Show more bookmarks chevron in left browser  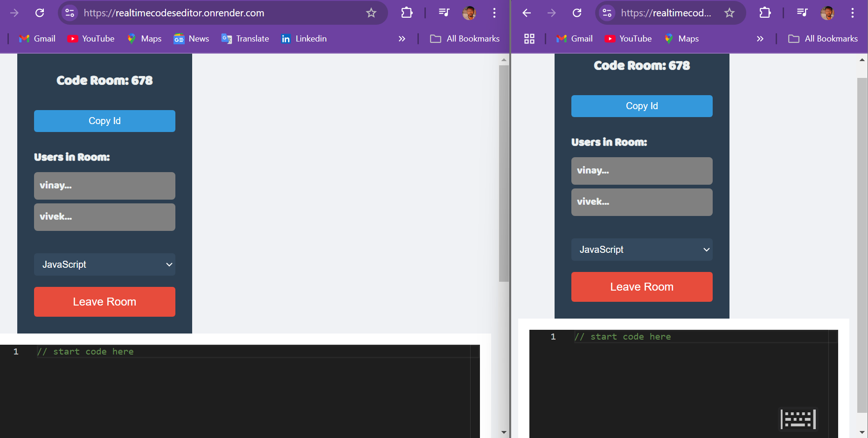click(402, 39)
